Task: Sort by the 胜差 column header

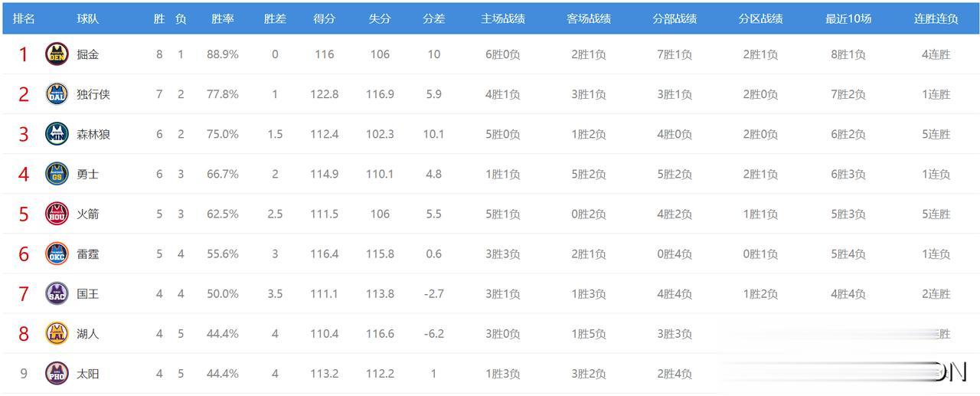Action: pyautogui.click(x=275, y=18)
